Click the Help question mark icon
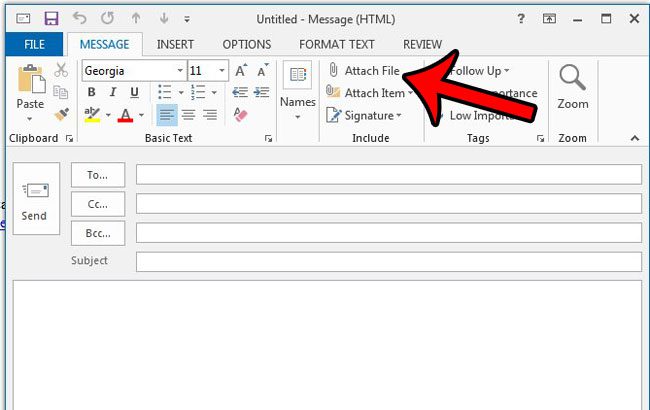Viewport: 650px width, 410px height. point(521,19)
